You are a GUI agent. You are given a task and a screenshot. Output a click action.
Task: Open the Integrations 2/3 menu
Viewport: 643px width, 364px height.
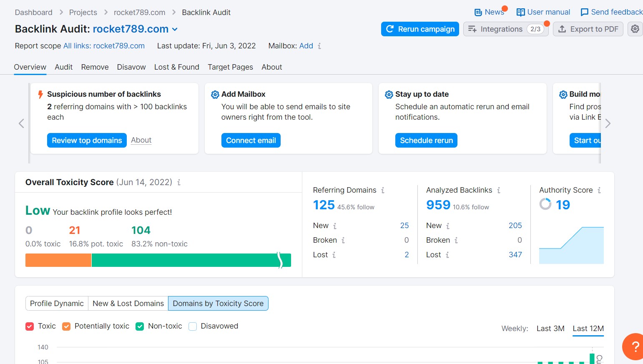click(x=506, y=29)
